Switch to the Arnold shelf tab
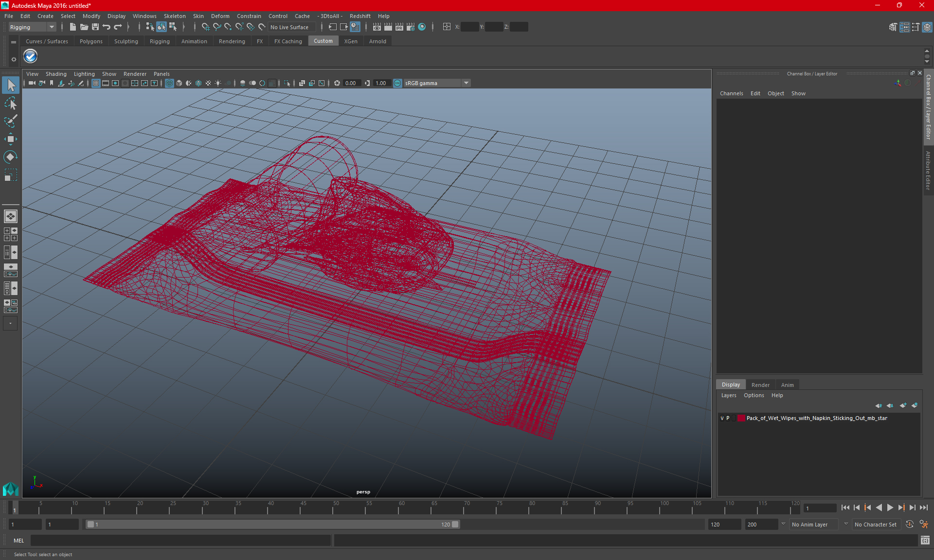934x560 pixels. 377,41
